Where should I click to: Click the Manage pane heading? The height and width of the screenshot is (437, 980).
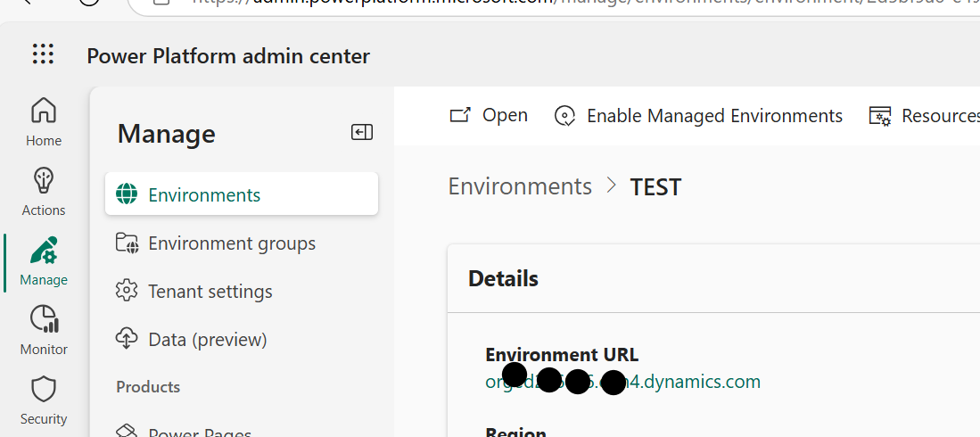pos(166,133)
